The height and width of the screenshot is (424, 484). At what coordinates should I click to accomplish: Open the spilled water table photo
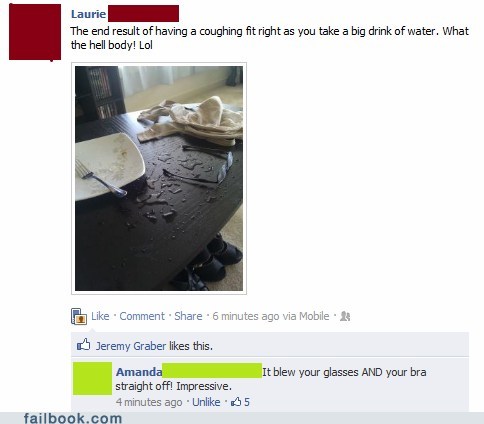point(159,178)
